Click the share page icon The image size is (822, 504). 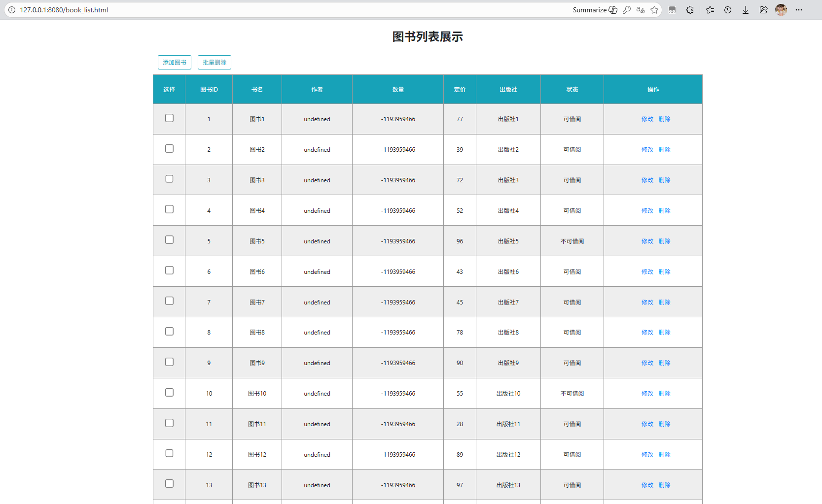(x=763, y=10)
